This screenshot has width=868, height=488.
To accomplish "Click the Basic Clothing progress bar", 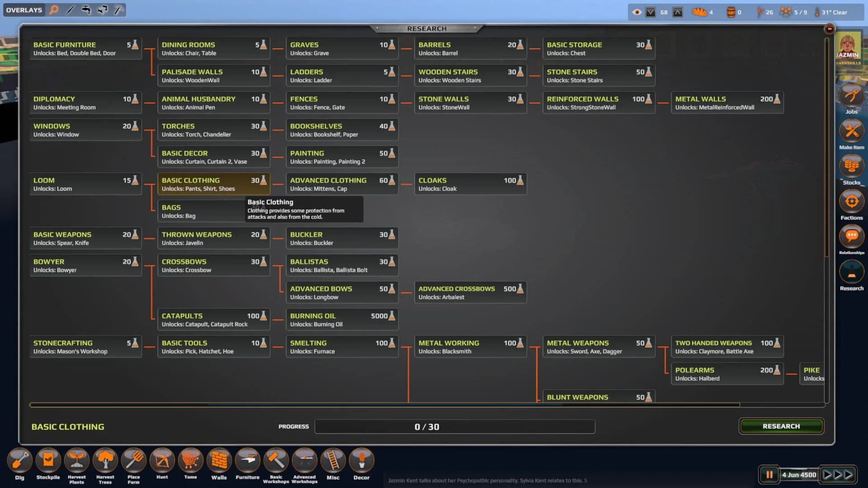I will coord(455,426).
